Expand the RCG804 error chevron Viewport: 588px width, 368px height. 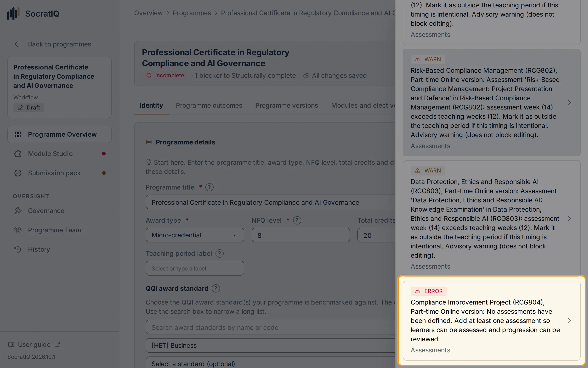coord(569,321)
